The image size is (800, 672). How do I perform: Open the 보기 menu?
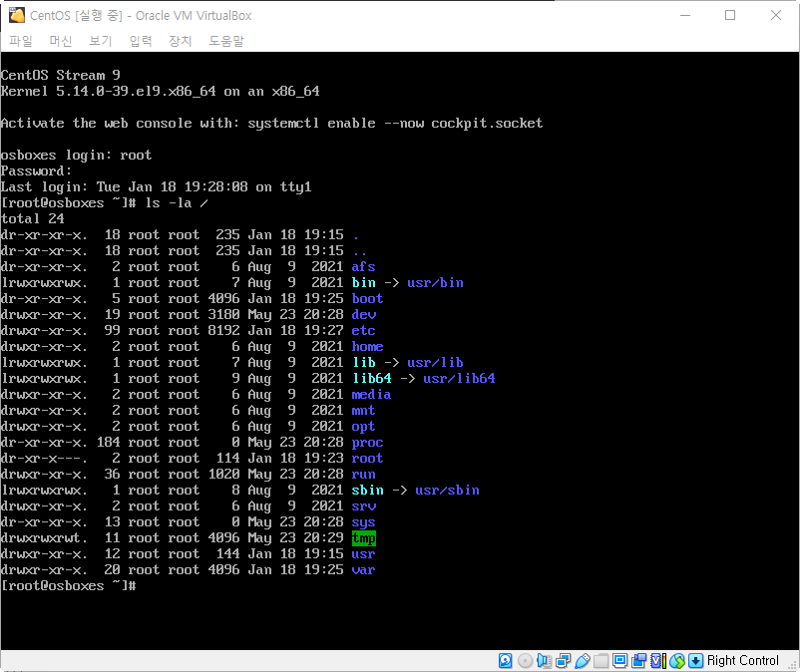click(101, 41)
